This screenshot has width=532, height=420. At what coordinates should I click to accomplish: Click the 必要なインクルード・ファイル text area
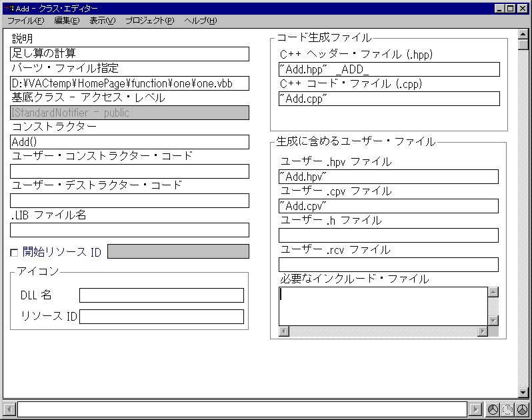click(x=383, y=307)
